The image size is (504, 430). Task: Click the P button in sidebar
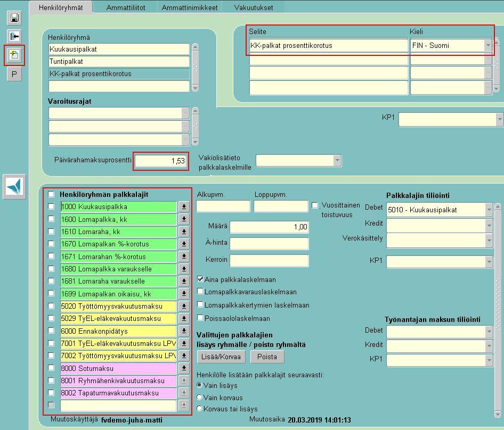(x=14, y=74)
